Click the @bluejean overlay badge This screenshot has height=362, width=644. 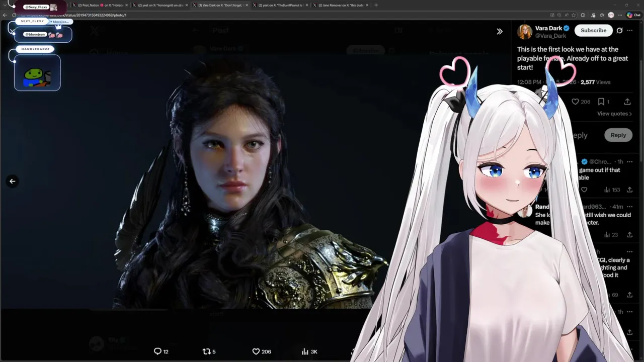click(35, 34)
